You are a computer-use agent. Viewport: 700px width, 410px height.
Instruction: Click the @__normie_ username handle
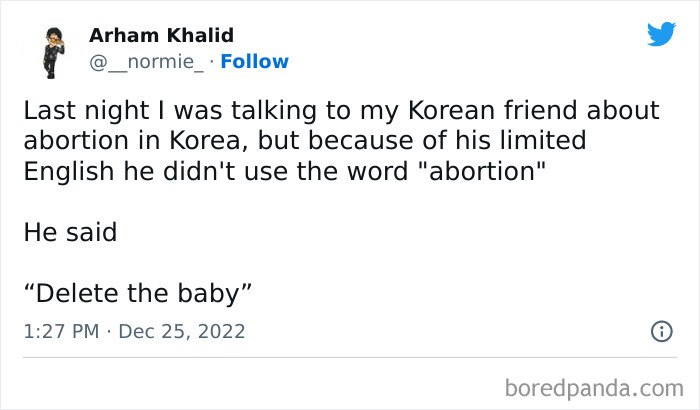click(146, 61)
